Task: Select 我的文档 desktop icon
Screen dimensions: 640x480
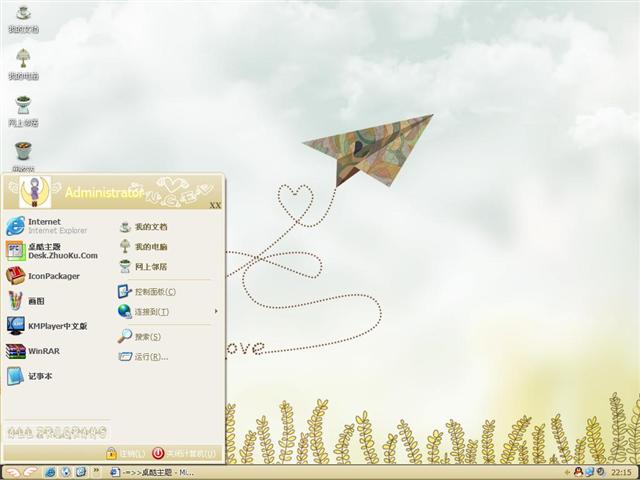Action: coord(23,19)
